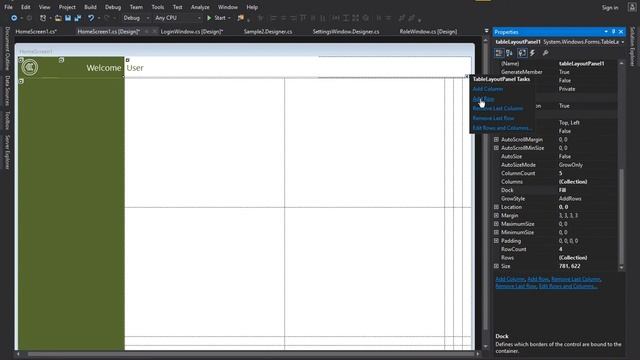Show Properties list icon in Properties panel
Image resolution: width=640 pixels, height=360 pixels.
[x=522, y=53]
